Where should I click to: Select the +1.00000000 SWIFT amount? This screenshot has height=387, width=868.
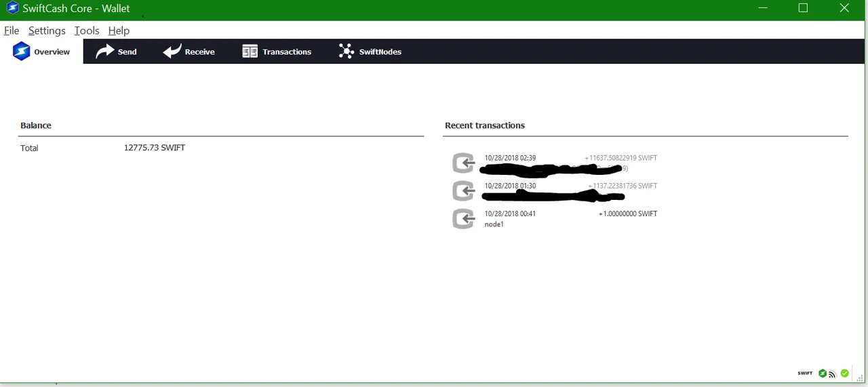click(628, 213)
